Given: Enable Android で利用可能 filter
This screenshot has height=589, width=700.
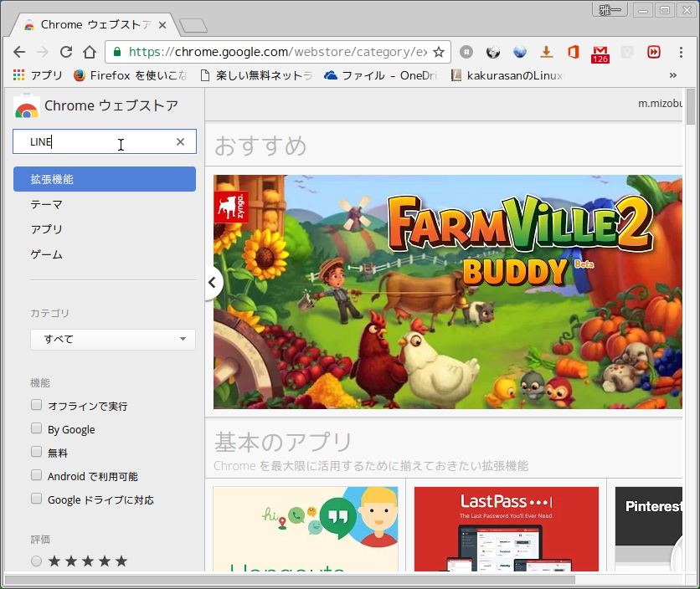Looking at the screenshot, I should (37, 475).
